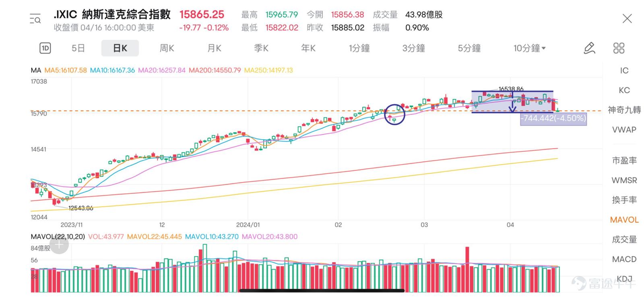Screen dimensions: 644x298
Task: Select the 市盈率 sub-indicator
Action: point(624,160)
